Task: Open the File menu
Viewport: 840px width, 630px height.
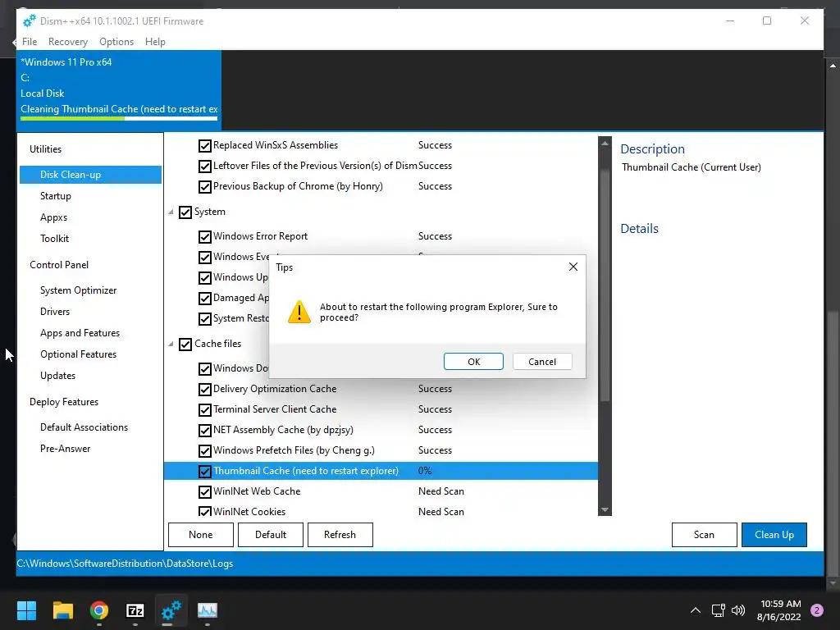Action: 30,41
